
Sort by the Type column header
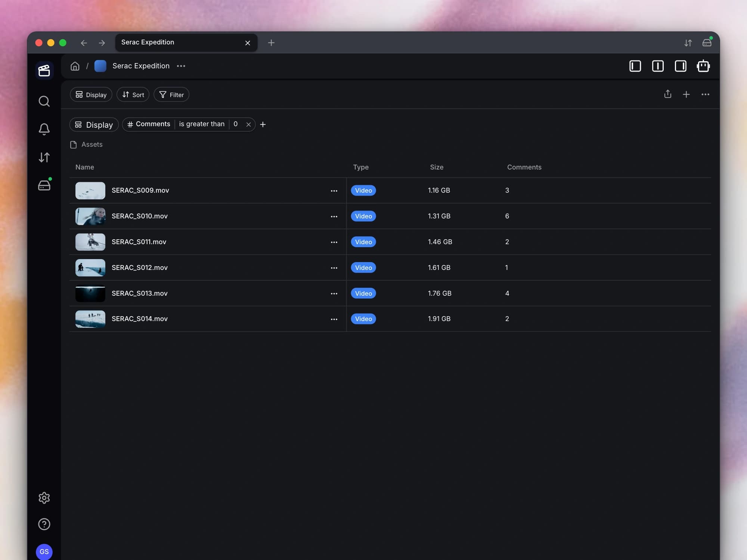tap(361, 167)
